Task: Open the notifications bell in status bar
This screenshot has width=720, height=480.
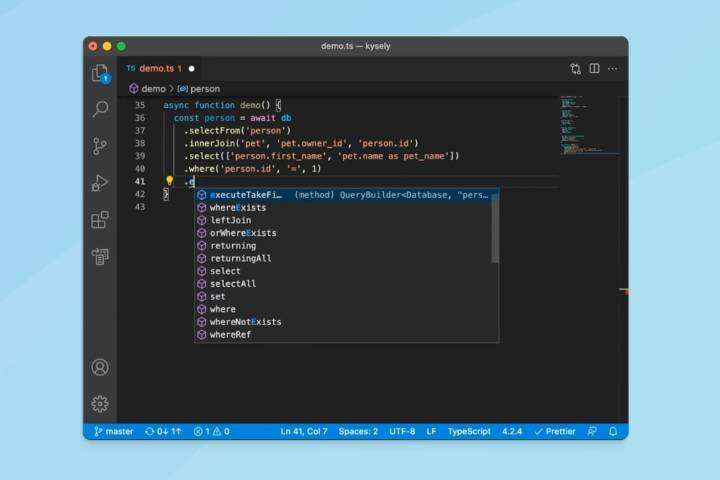Action: tap(613, 432)
